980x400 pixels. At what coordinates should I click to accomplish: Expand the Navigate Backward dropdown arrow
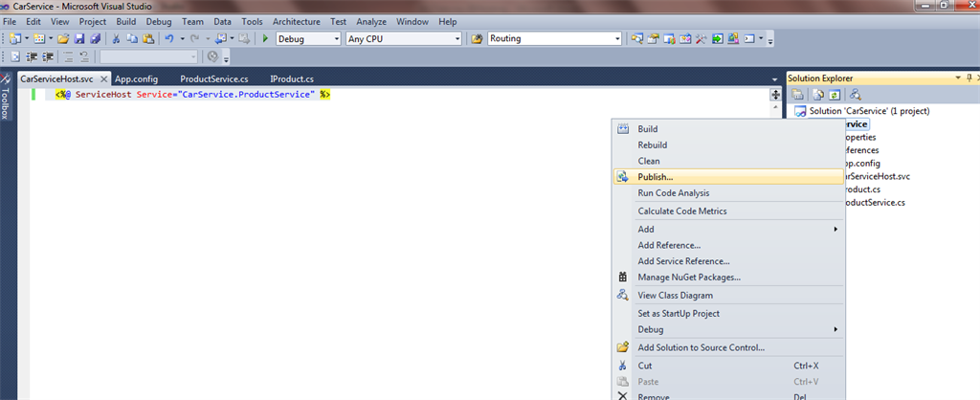(x=232, y=38)
